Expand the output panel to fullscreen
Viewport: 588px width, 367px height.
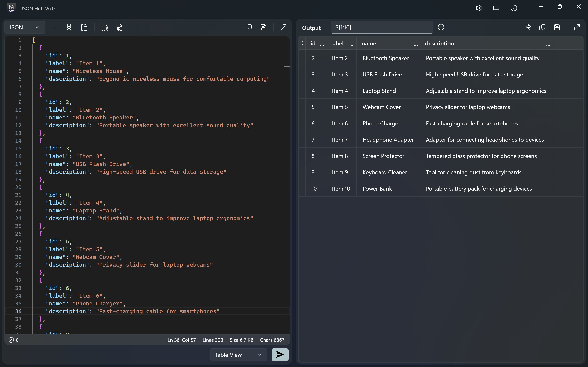[x=577, y=28]
